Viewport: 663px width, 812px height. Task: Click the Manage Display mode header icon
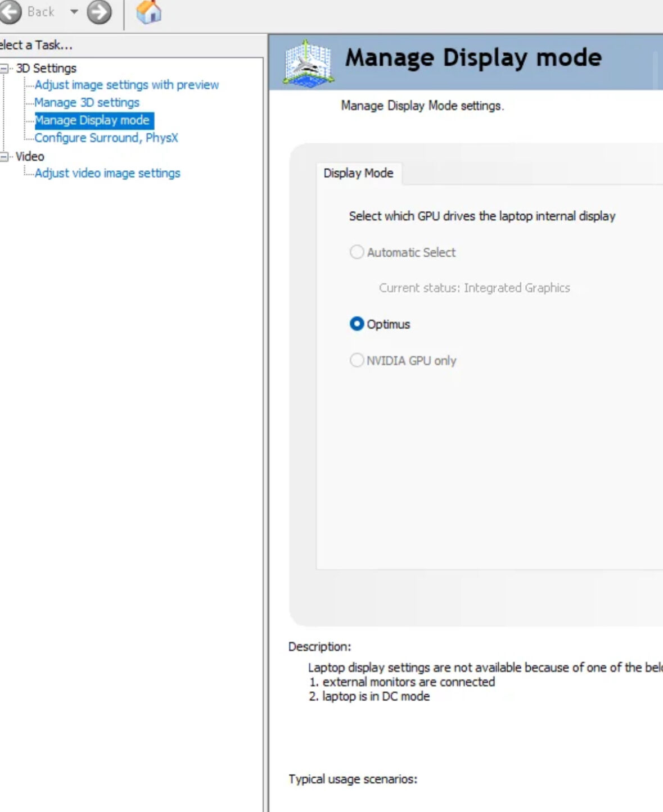click(x=307, y=63)
